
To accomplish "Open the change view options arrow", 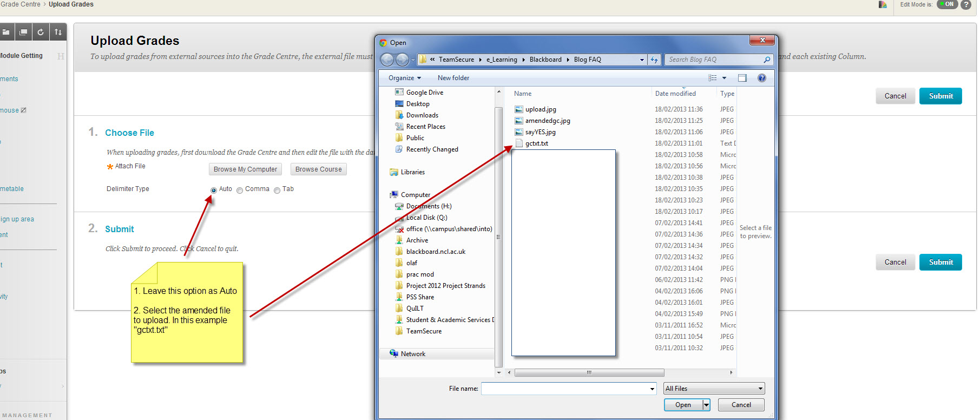I will coord(724,78).
